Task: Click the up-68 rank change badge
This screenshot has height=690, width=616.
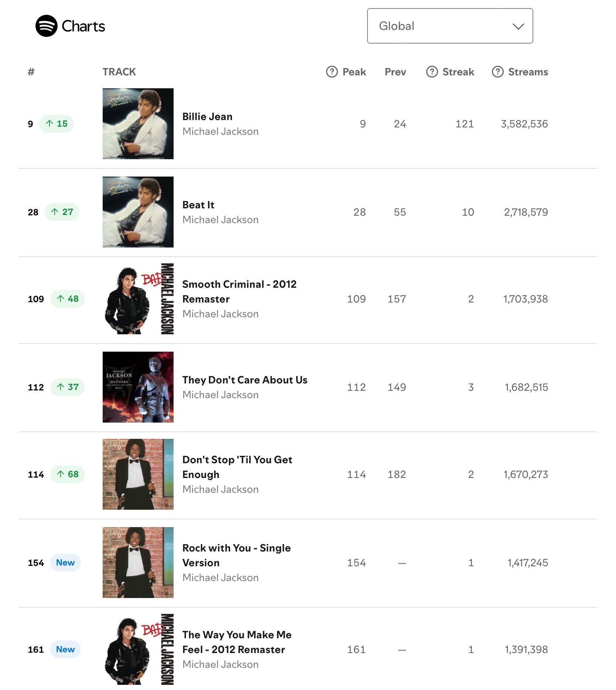Action: pyautogui.click(x=68, y=474)
